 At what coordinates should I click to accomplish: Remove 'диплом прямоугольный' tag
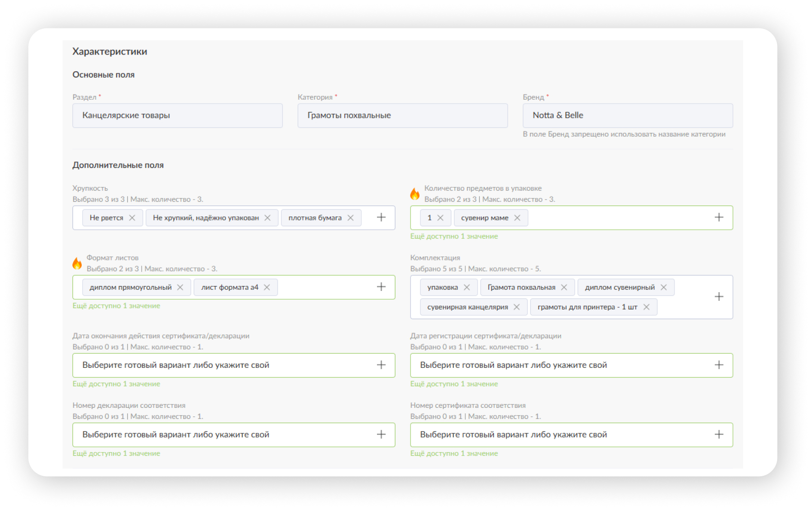pyautogui.click(x=180, y=287)
